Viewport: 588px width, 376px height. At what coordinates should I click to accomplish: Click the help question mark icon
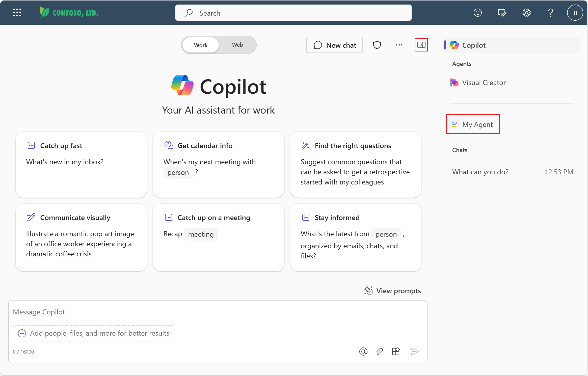pos(550,13)
